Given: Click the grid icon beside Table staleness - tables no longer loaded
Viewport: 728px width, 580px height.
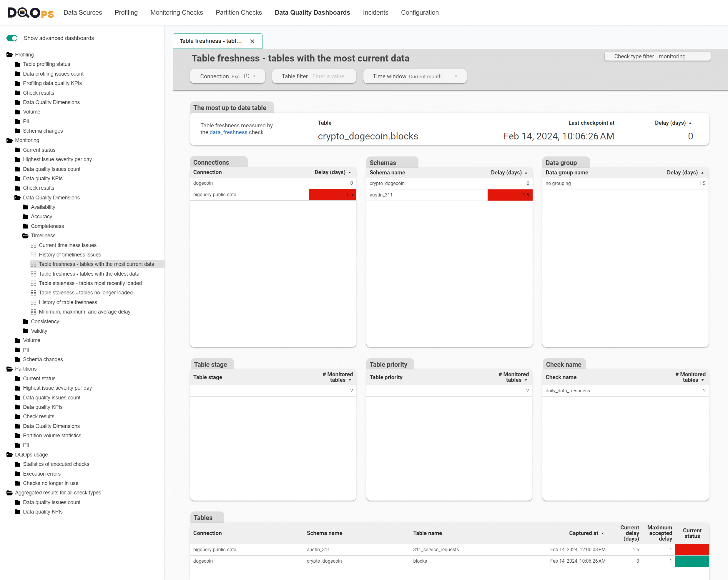Looking at the screenshot, I should click(x=34, y=293).
